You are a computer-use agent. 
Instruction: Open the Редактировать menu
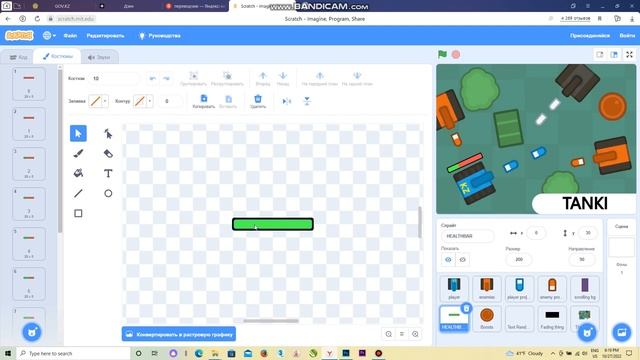(x=105, y=36)
